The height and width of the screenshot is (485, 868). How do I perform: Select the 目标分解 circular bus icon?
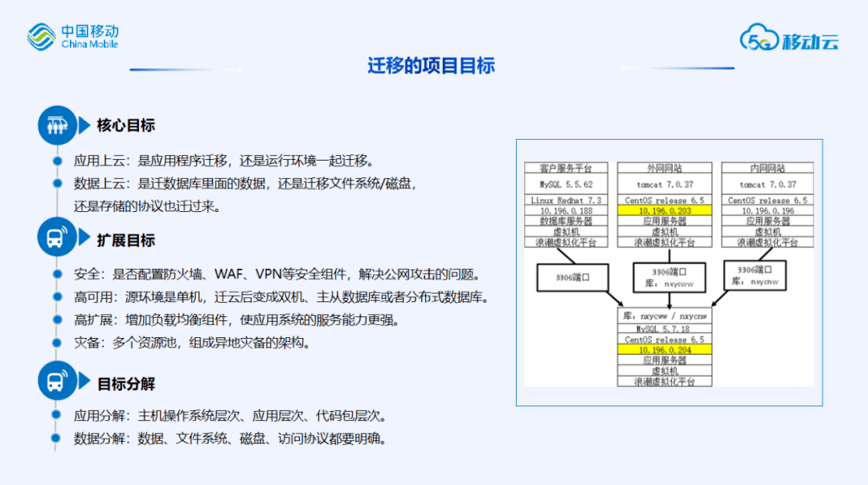tap(58, 381)
